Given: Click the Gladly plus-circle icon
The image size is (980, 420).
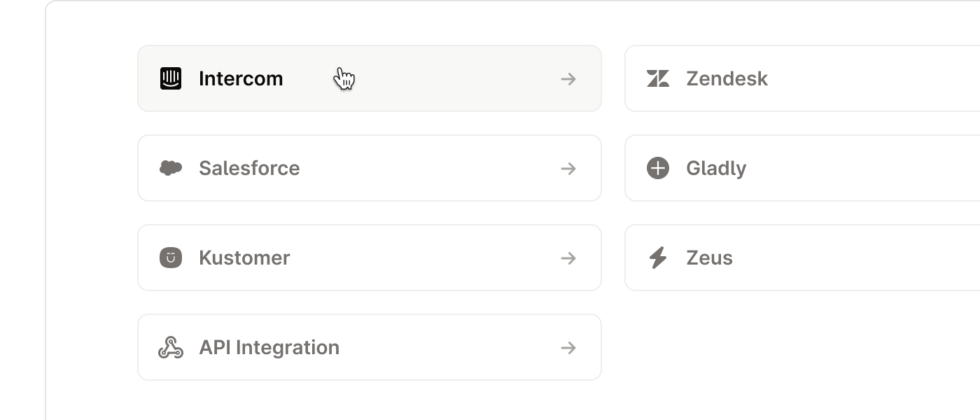Looking at the screenshot, I should point(658,168).
